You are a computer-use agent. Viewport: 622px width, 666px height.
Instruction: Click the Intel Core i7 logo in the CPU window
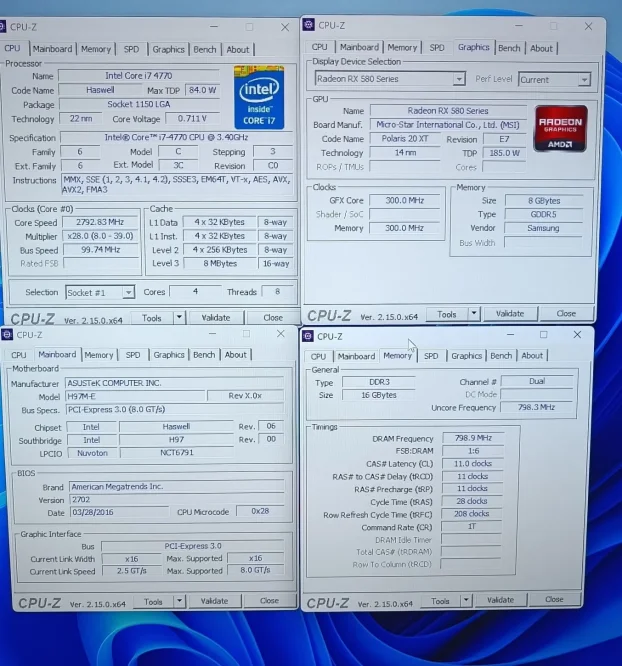(259, 97)
